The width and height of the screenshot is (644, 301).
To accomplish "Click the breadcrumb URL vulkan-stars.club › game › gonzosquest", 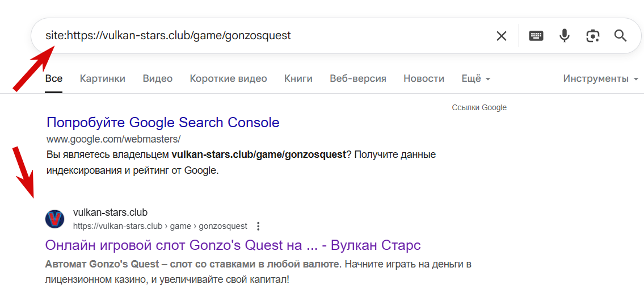I will [160, 226].
